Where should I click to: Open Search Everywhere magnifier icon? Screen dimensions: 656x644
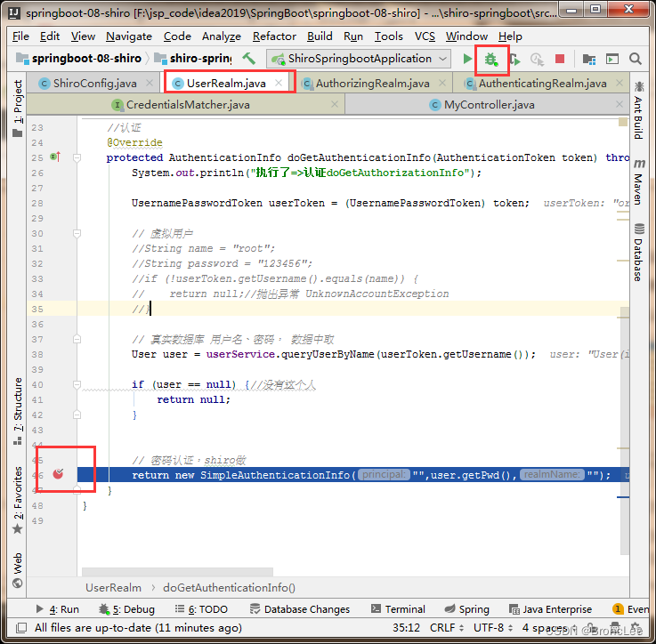(636, 59)
